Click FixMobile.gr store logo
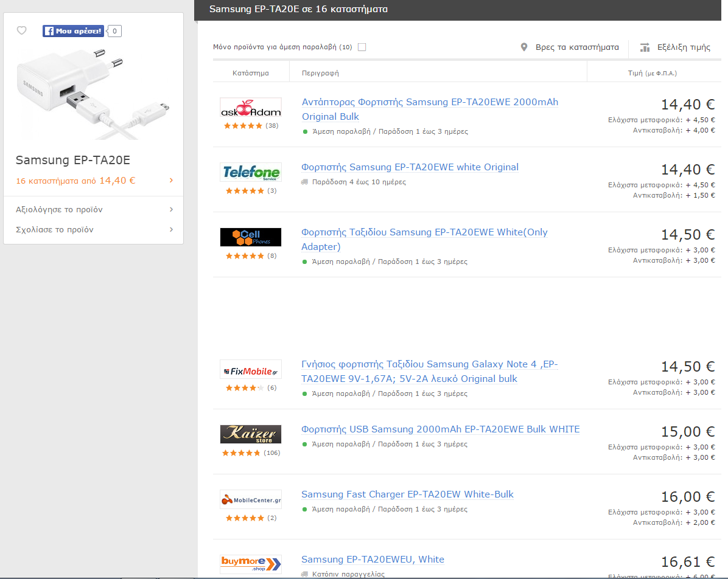Screen dimensions: 728x579 coord(251,370)
